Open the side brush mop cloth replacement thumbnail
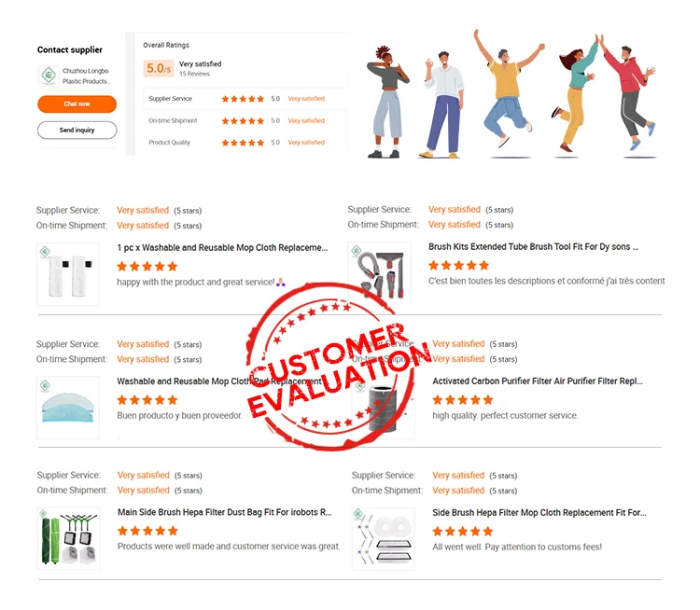This screenshot has height=610, width=700. [x=383, y=538]
